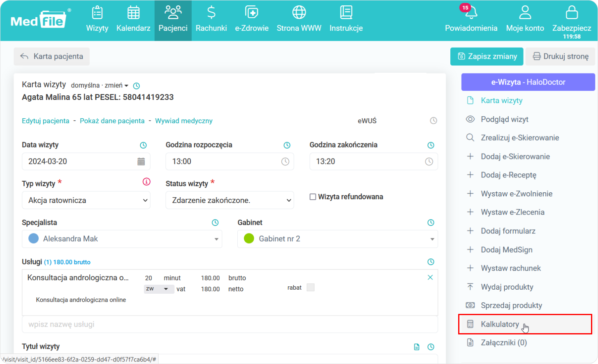The width and height of the screenshot is (598, 364).
Task: Click the document icon beside Tytuł wizyty
Action: click(417, 347)
